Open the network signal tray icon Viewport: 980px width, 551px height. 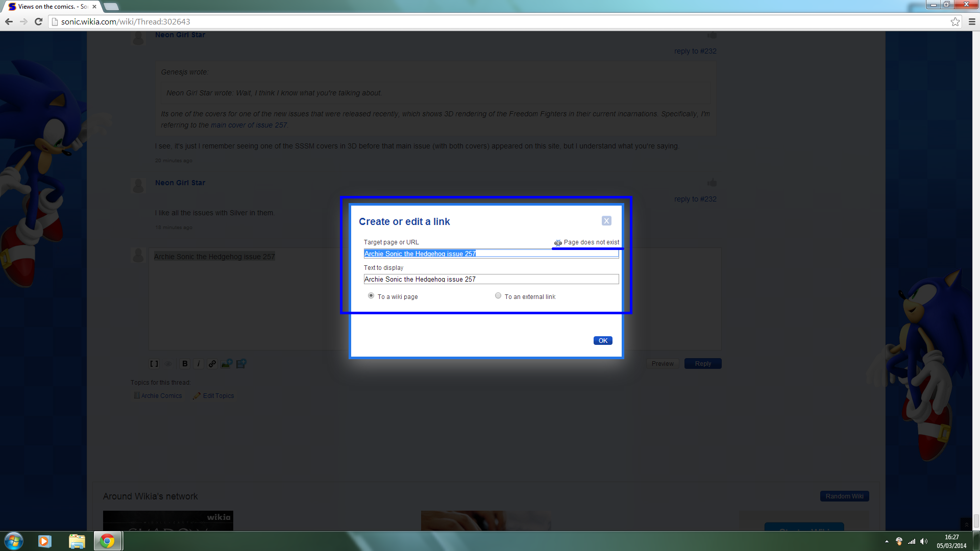click(911, 541)
